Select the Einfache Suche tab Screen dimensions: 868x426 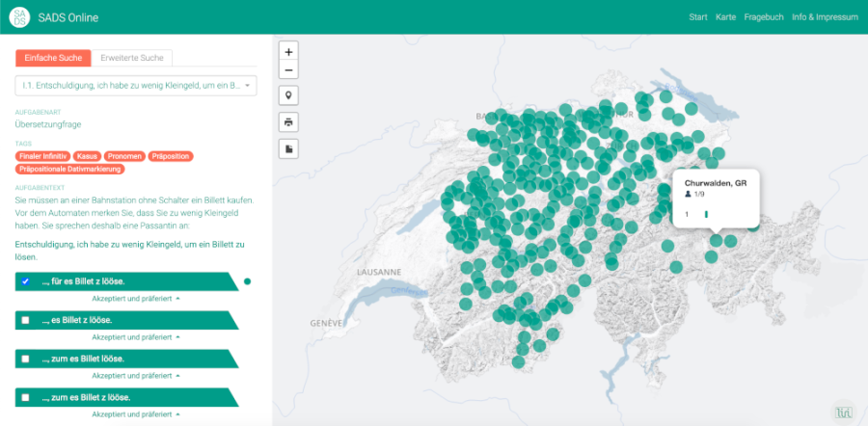click(53, 58)
